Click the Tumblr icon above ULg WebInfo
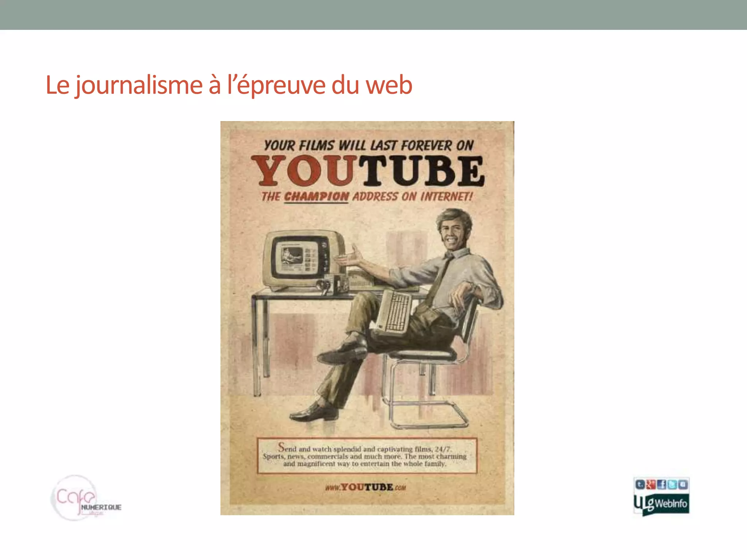 [640, 485]
